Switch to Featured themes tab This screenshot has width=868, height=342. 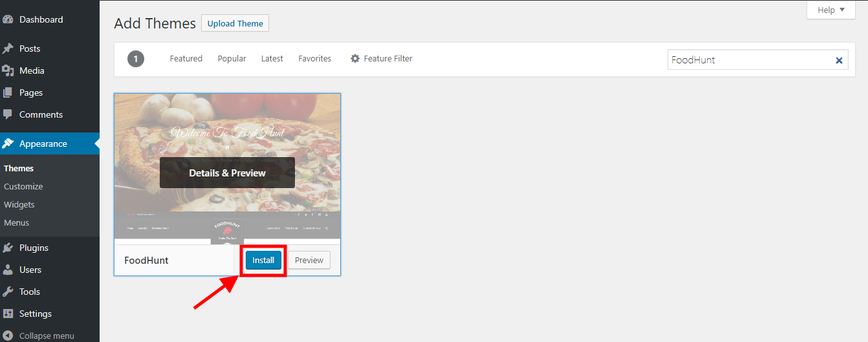[186, 58]
